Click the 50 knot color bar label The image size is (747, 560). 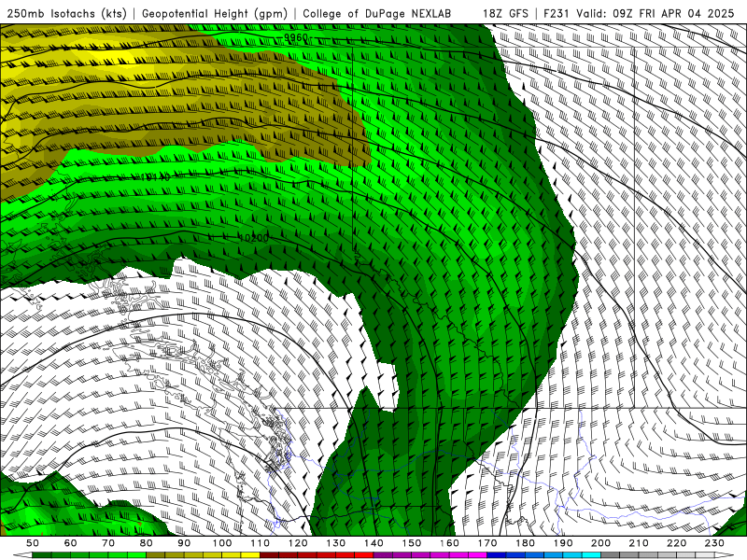33,543
